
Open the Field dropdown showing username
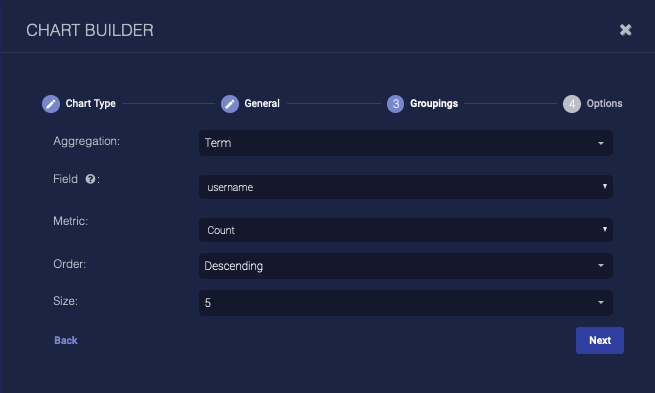(406, 187)
